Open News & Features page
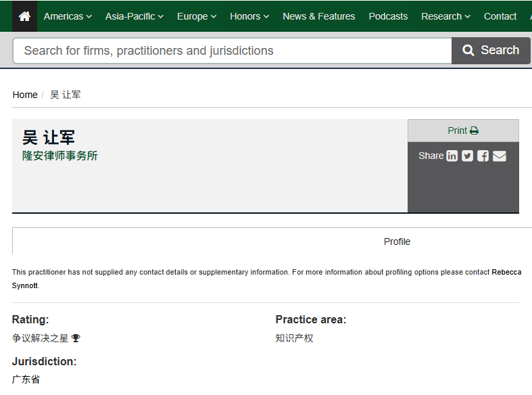 (319, 16)
